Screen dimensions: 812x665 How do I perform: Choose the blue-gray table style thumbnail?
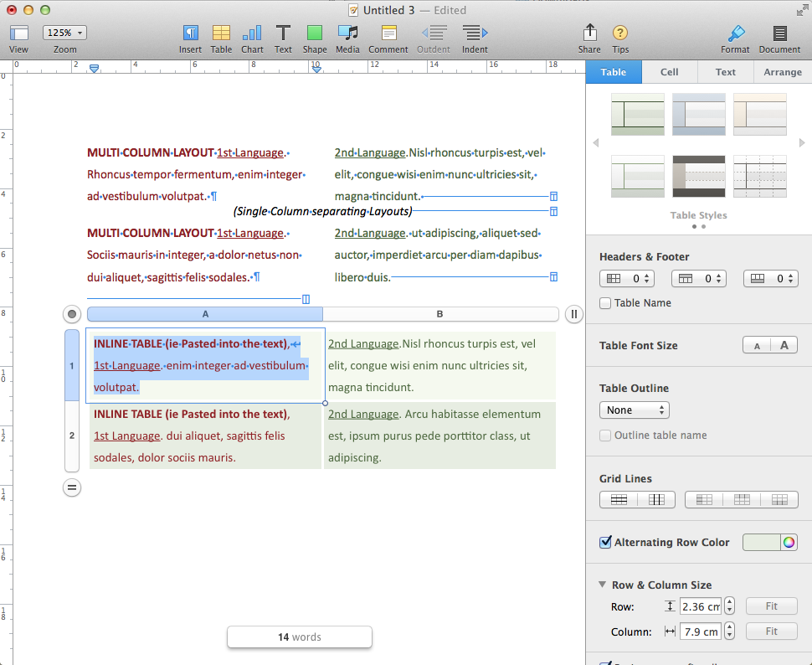(x=699, y=115)
